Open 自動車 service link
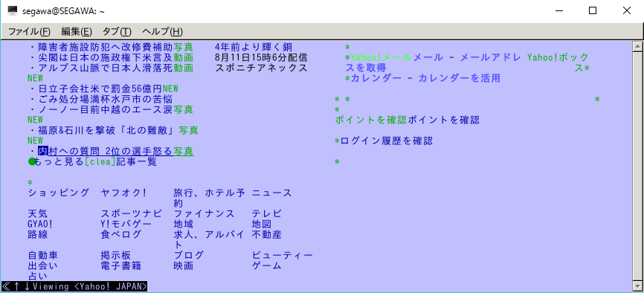The width and height of the screenshot is (644, 293). click(43, 255)
